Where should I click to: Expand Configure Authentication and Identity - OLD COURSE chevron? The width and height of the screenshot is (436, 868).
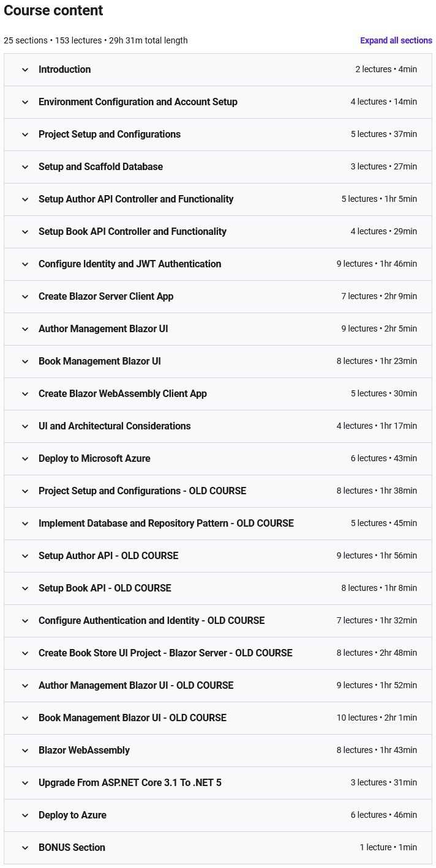(x=25, y=621)
